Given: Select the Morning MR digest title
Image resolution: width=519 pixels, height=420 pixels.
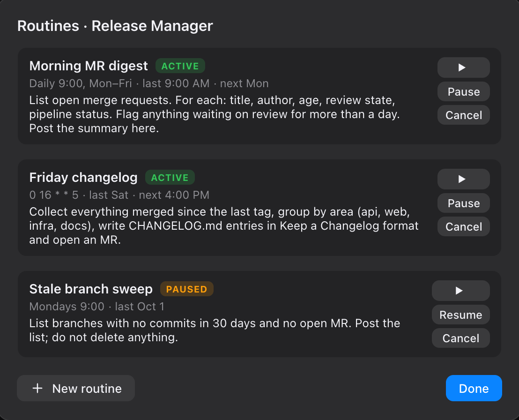Looking at the screenshot, I should pyautogui.click(x=89, y=66).
